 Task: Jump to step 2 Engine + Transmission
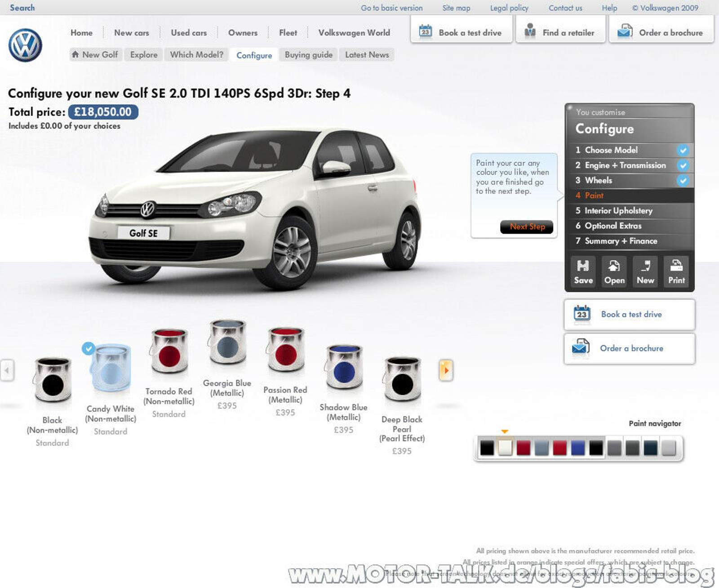pyautogui.click(x=629, y=165)
